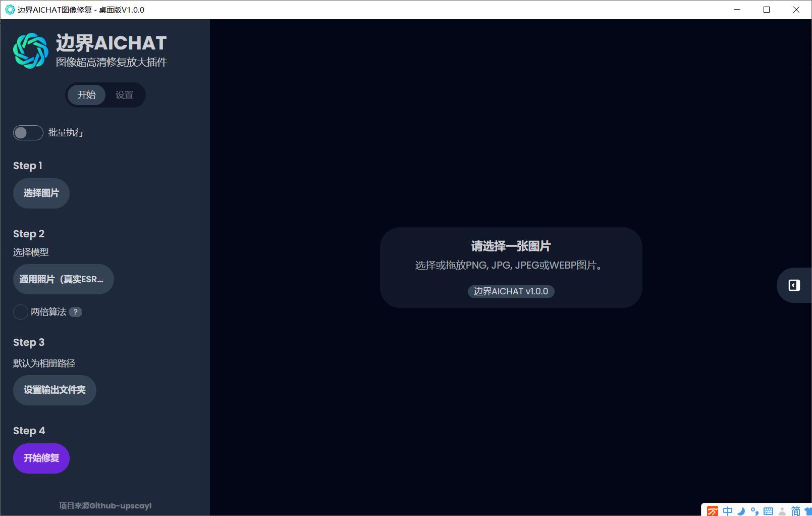Click the 图像超高清修复放大插件 subtitle
The height and width of the screenshot is (516, 812).
[112, 62]
